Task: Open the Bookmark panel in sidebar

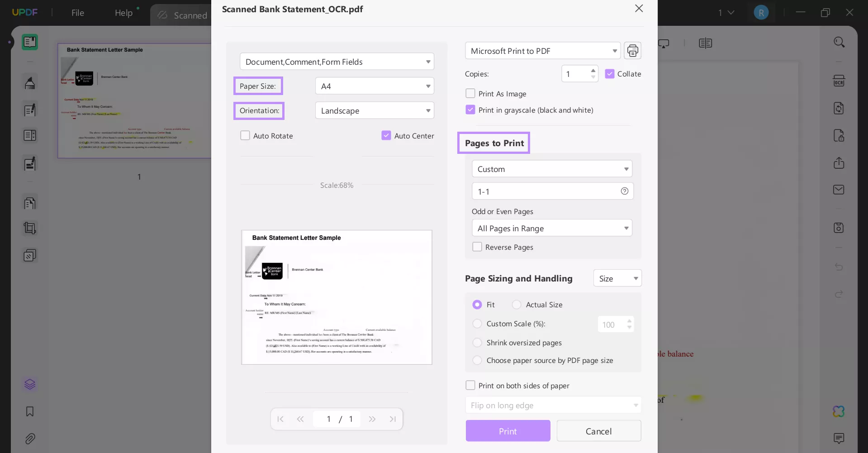Action: pyautogui.click(x=30, y=411)
